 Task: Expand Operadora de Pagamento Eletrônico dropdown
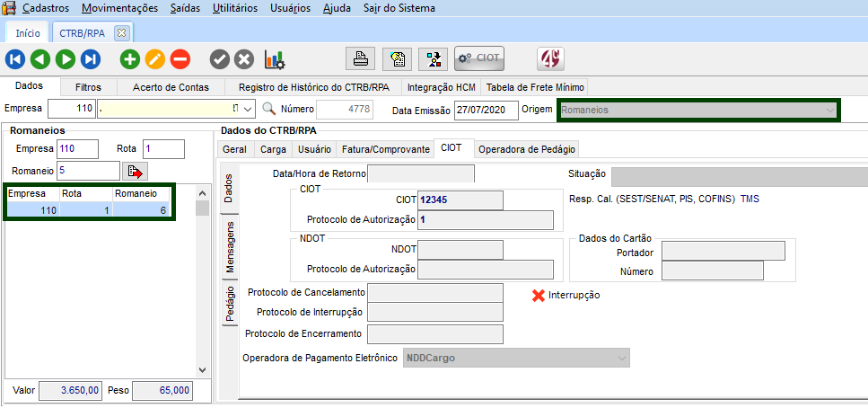click(x=621, y=358)
